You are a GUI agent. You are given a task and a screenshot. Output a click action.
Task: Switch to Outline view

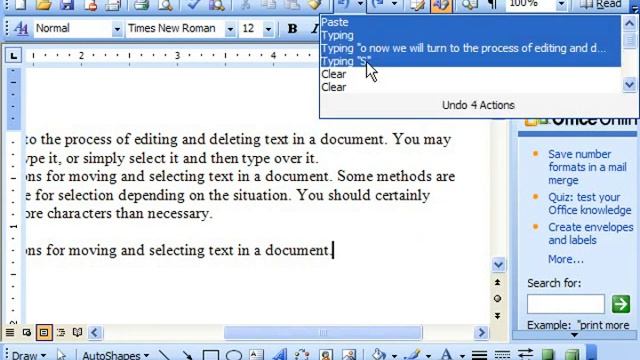tap(61, 332)
